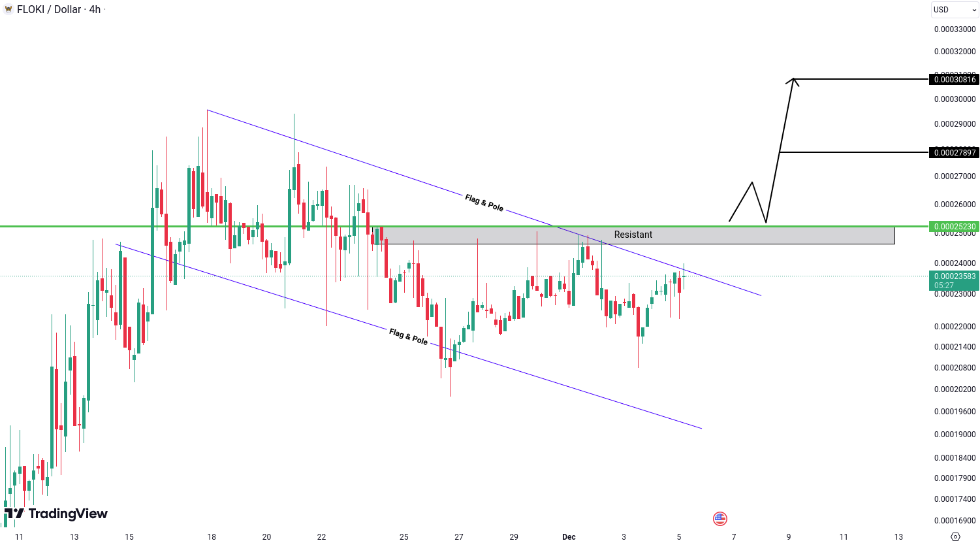Viewport: 980px width, 543px height.
Task: Select Flag & Pole label on lower trendline
Action: point(409,337)
